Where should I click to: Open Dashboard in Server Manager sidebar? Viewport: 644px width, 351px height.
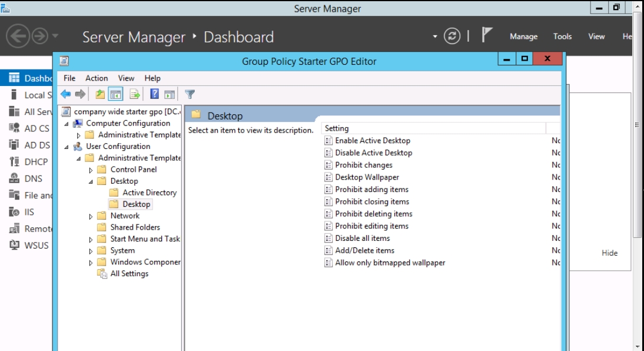[26, 78]
